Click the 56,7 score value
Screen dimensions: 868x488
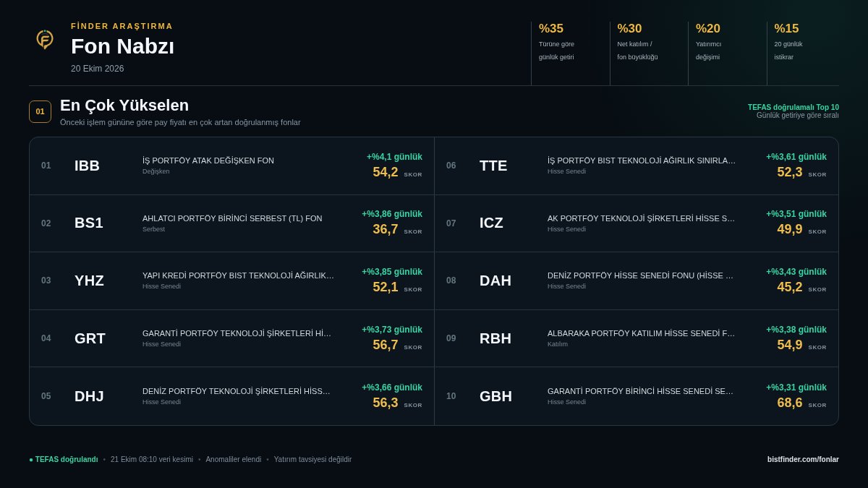click(386, 345)
